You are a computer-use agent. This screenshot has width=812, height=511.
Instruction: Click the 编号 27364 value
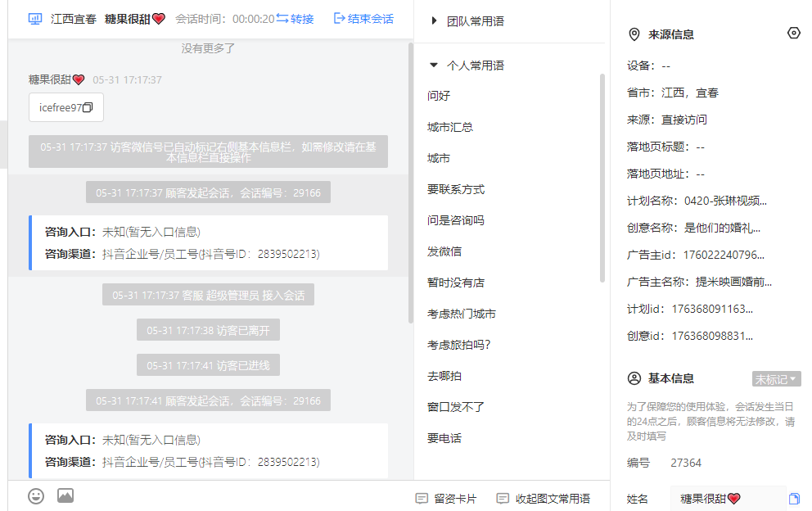coord(686,463)
